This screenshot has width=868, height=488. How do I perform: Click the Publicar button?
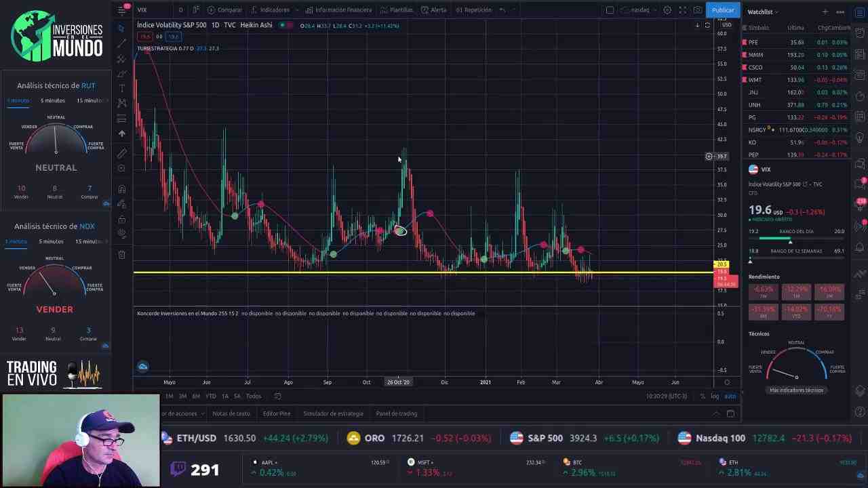723,9
